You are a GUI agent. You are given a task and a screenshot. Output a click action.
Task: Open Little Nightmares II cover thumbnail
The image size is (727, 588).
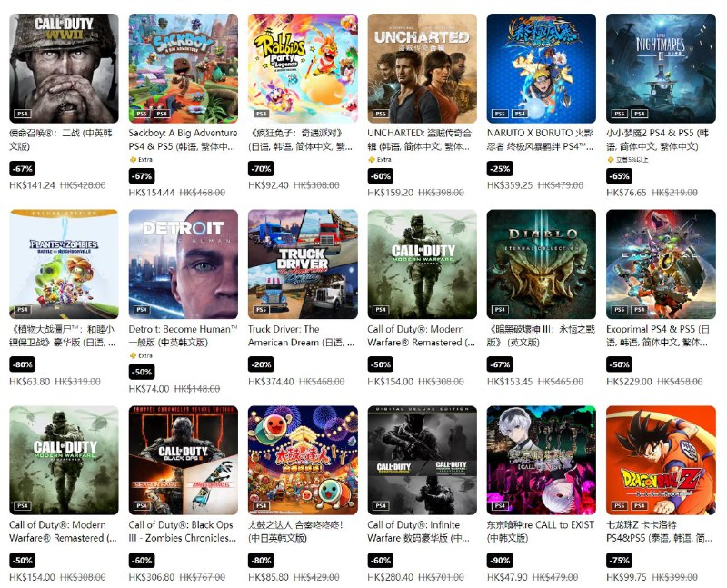click(x=661, y=68)
